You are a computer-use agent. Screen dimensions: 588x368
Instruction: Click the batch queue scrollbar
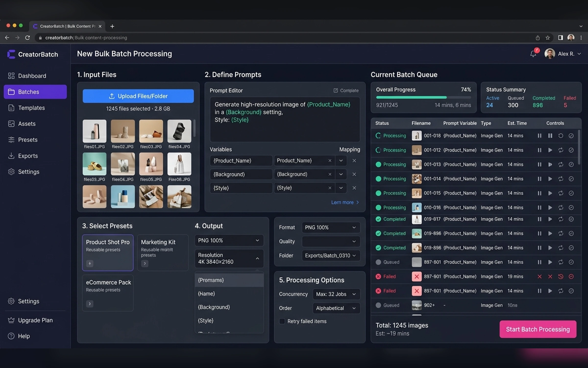pos(579,147)
